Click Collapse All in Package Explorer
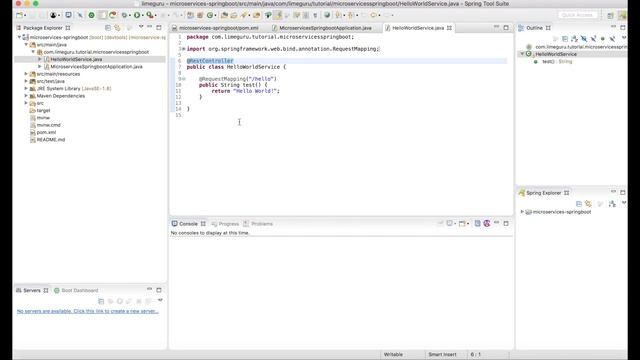 tap(108, 28)
